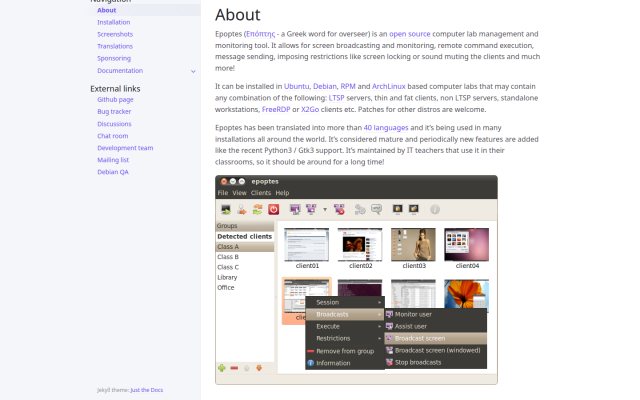Follow the 'Just the Docs' theme link
The width and height of the screenshot is (640, 400).
coord(147,390)
